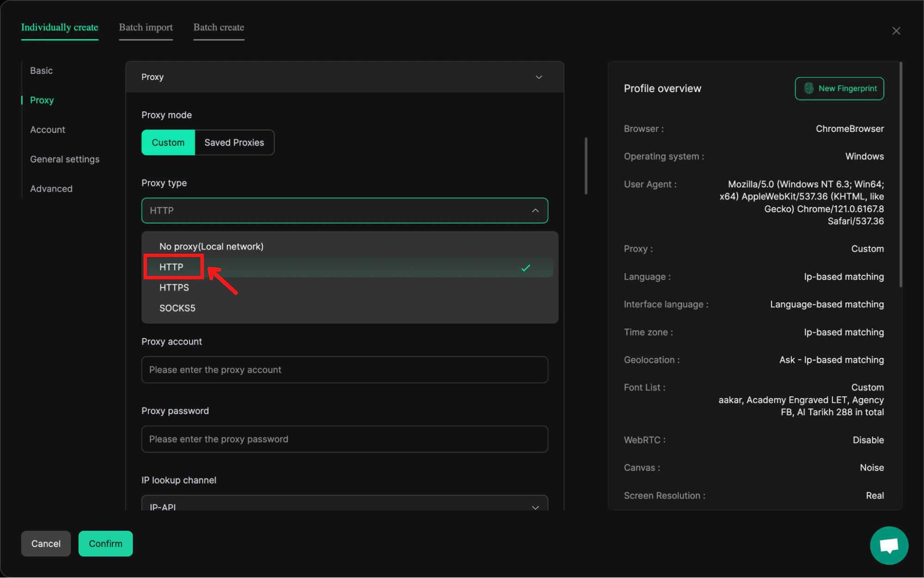924x578 pixels.
Task: Open the chat support bubble
Action: [x=888, y=545]
